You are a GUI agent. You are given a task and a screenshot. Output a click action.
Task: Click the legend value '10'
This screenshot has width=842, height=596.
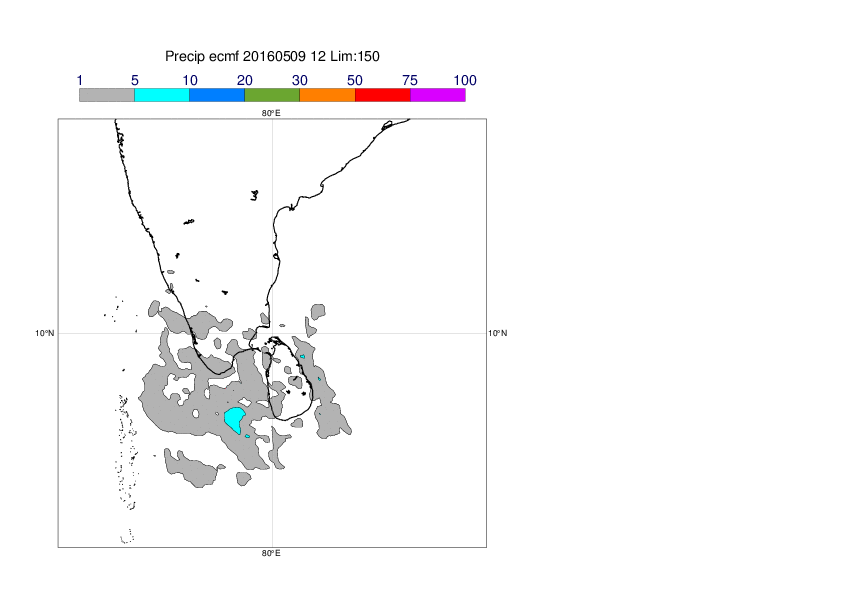[190, 81]
